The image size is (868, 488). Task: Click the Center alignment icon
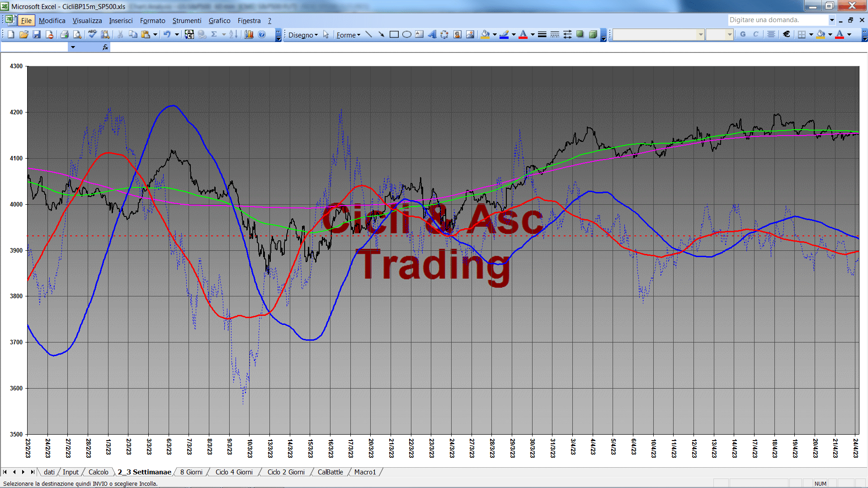tap(771, 34)
